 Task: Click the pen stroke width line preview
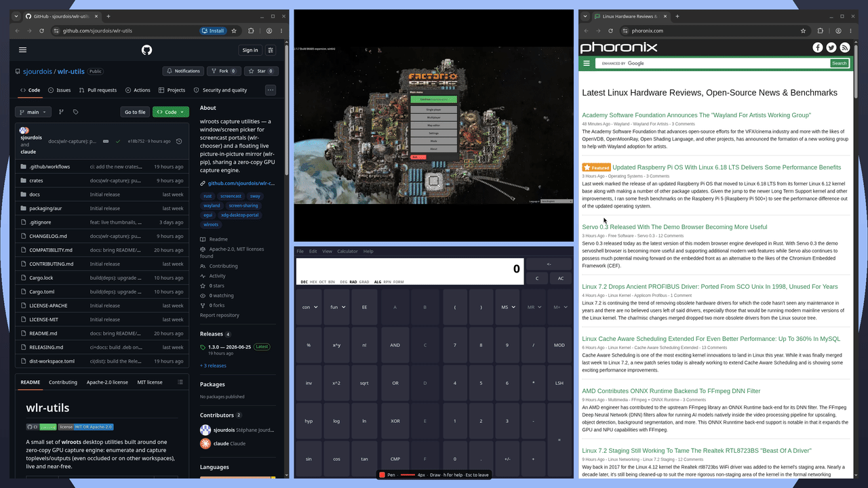[x=408, y=475]
